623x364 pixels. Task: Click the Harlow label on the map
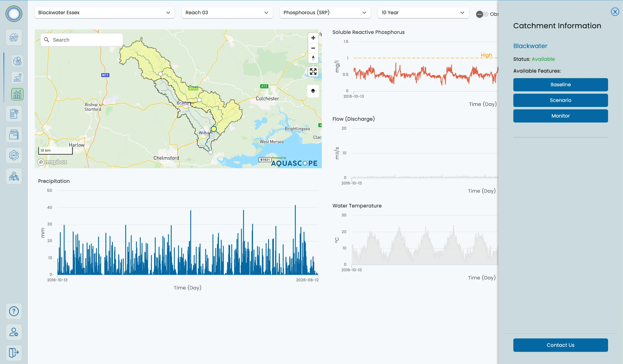tap(76, 145)
